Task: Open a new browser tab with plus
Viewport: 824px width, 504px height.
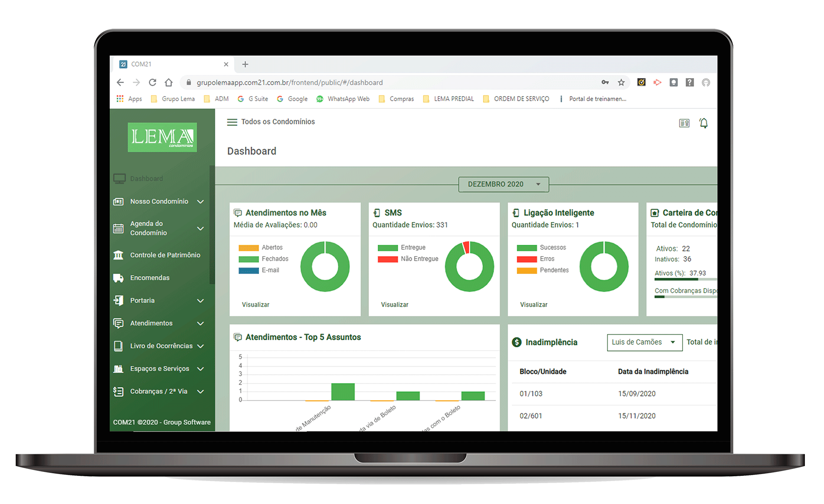Action: [245, 64]
